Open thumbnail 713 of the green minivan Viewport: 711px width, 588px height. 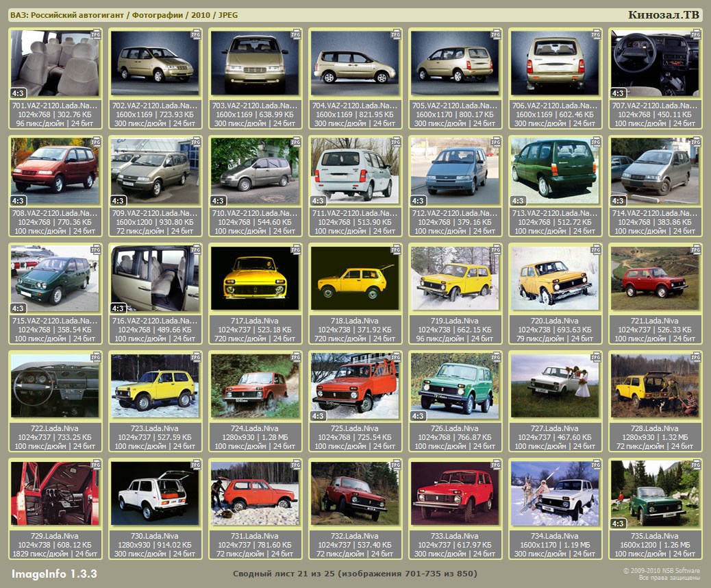coord(555,171)
